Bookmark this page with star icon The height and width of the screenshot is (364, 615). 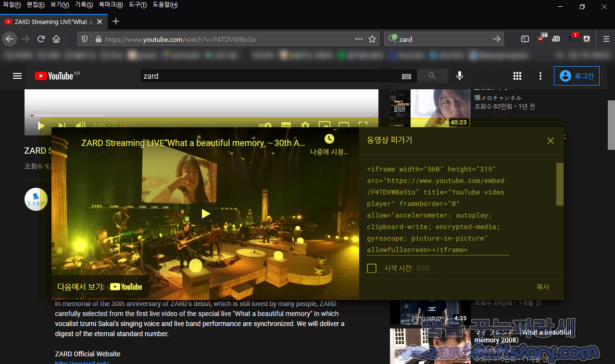pyautogui.click(x=372, y=39)
